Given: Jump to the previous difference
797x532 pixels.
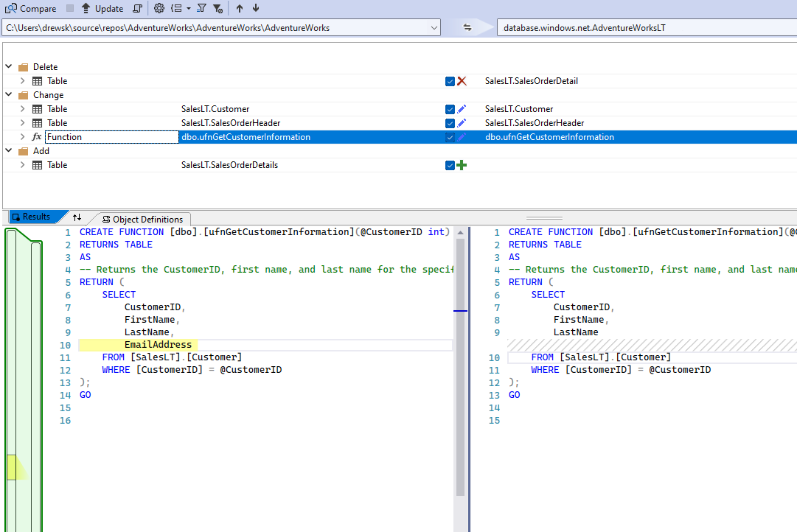Looking at the screenshot, I should click(240, 9).
